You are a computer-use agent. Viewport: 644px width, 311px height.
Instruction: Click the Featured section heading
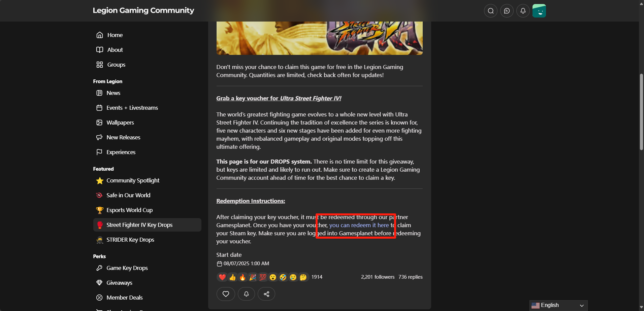(x=103, y=169)
